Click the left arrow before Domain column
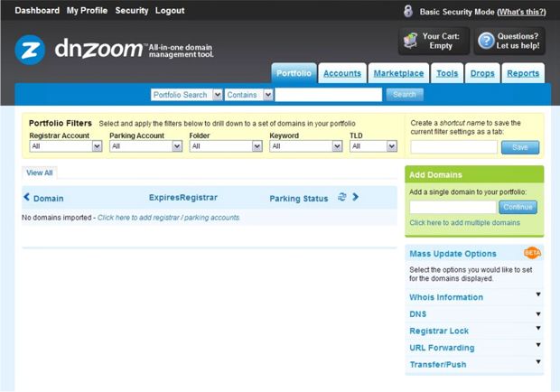 (x=26, y=197)
